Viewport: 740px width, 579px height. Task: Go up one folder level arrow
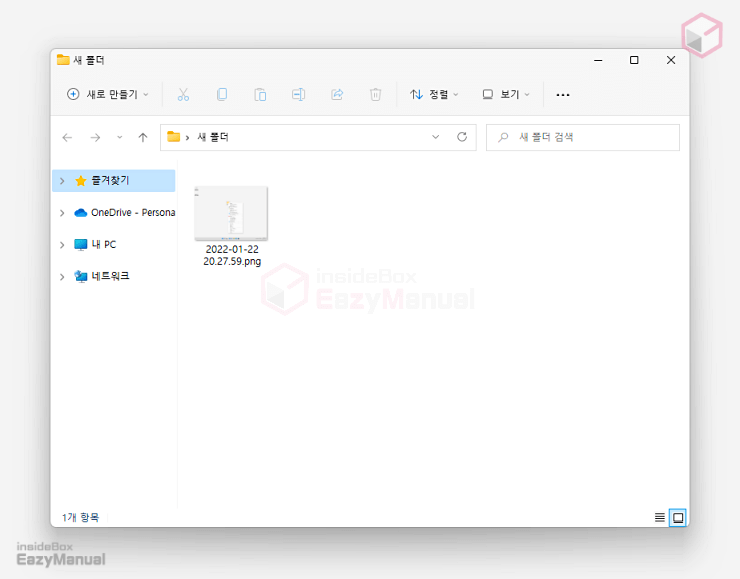pos(143,137)
